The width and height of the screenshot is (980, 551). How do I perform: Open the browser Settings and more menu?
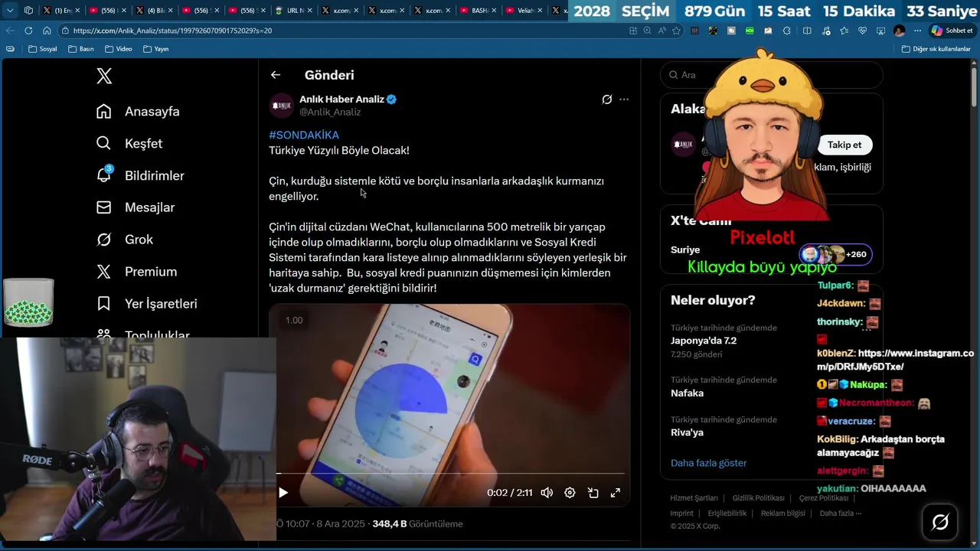coord(917,31)
